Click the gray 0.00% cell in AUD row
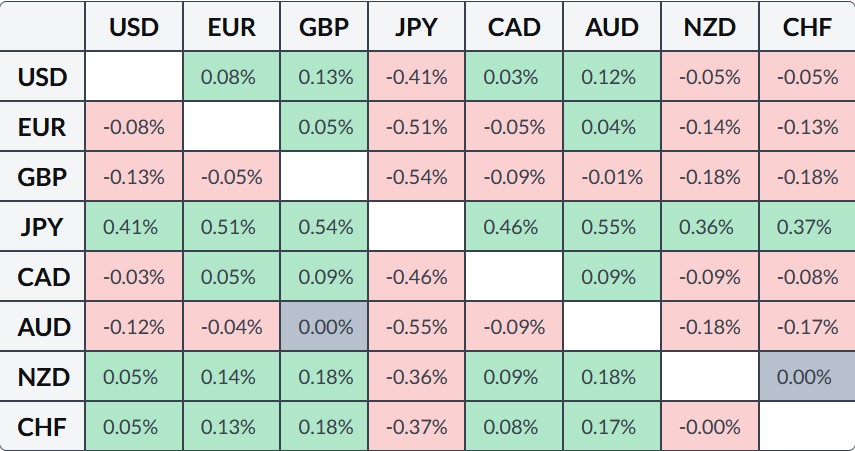 pos(324,327)
